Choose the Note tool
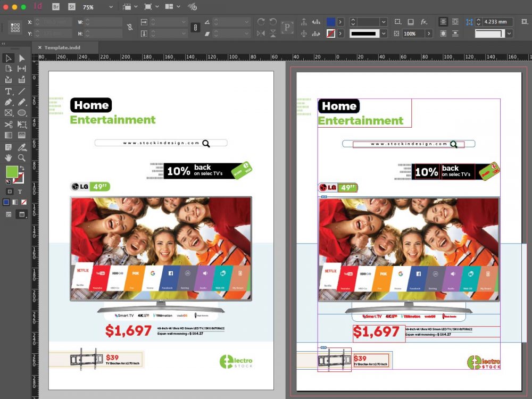Screen dimensions: 532x399 [x=9, y=147]
